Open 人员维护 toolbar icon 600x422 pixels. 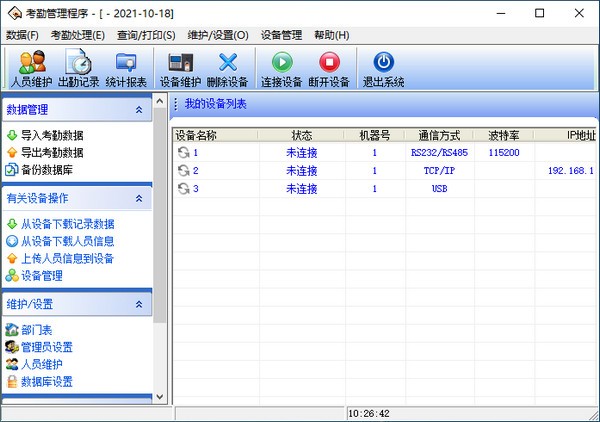[31, 69]
